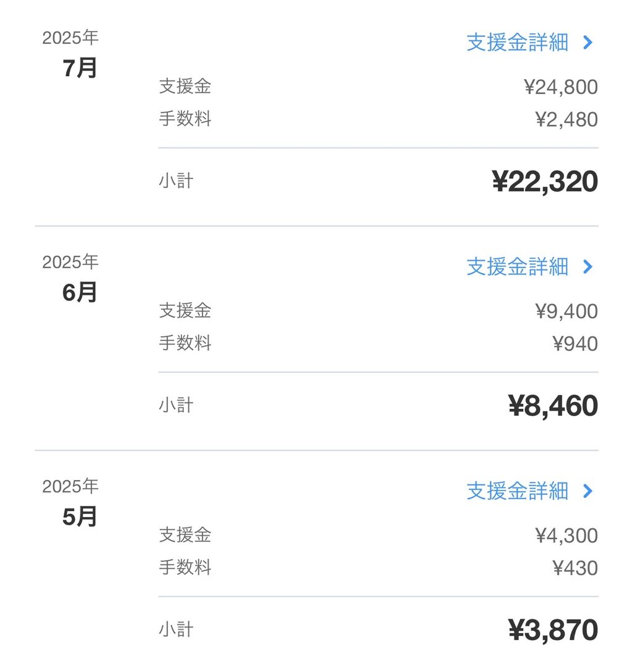Click the ¥430 手数料 amount
The image size is (634, 672).
(575, 568)
